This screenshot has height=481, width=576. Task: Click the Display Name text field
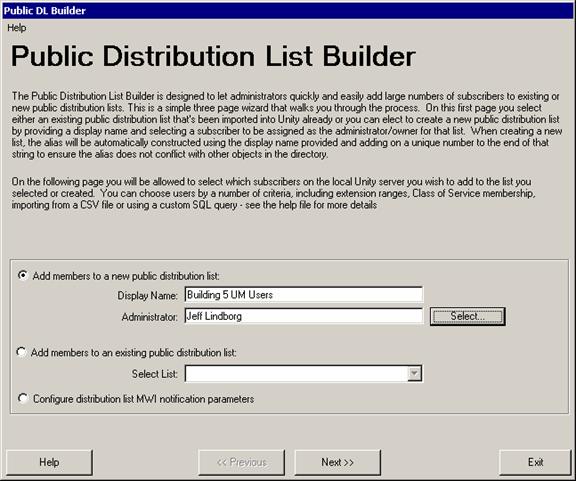303,295
